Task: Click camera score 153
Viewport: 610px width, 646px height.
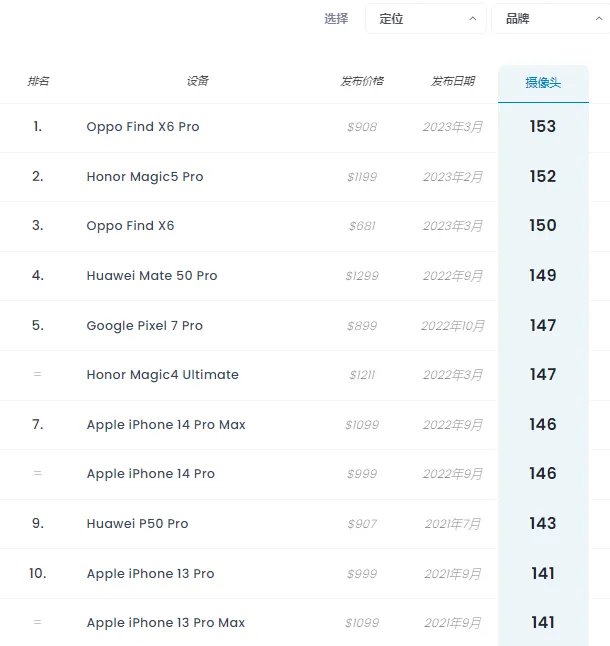Action: [x=543, y=127]
